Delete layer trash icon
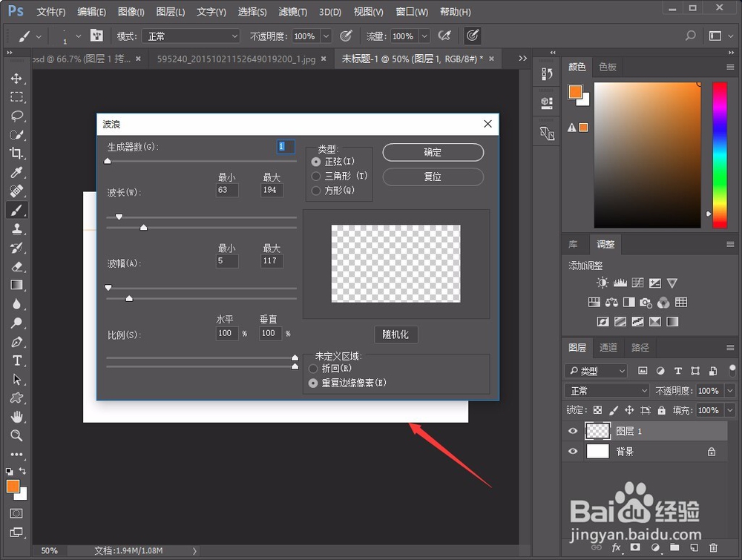742x560 pixels. (713, 547)
